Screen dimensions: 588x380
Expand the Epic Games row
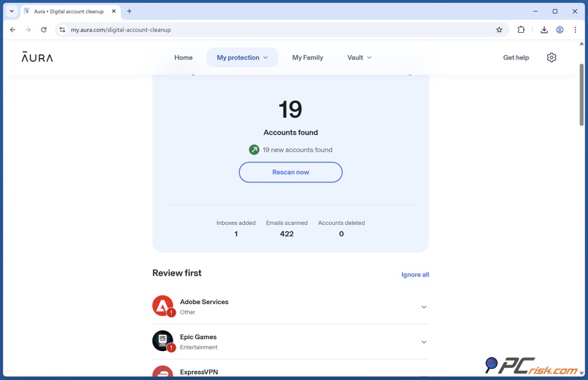(x=424, y=342)
